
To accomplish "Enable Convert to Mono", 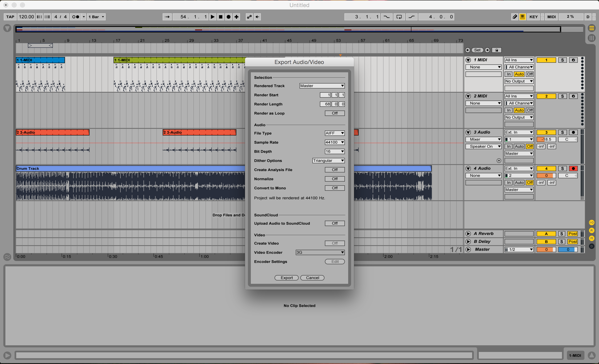I will click(335, 188).
